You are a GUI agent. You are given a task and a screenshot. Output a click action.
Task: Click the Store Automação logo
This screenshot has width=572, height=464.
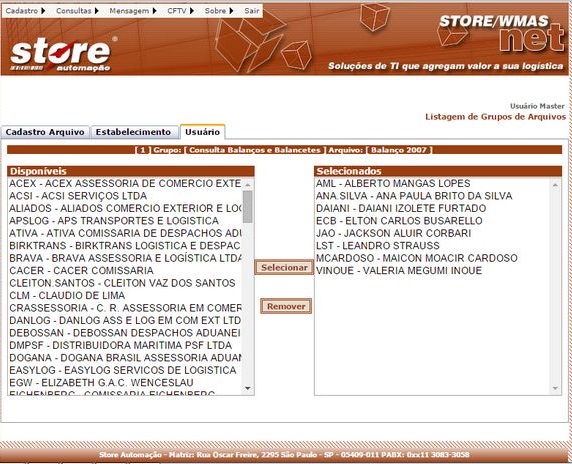tap(60, 55)
